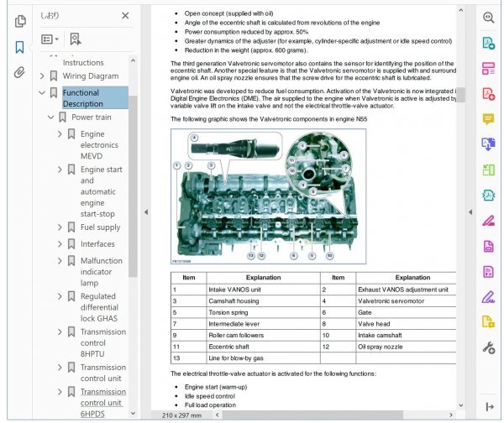Image resolution: width=504 pixels, height=423 pixels.
Task: Open the Send for comments tool icon
Action: click(x=489, y=321)
